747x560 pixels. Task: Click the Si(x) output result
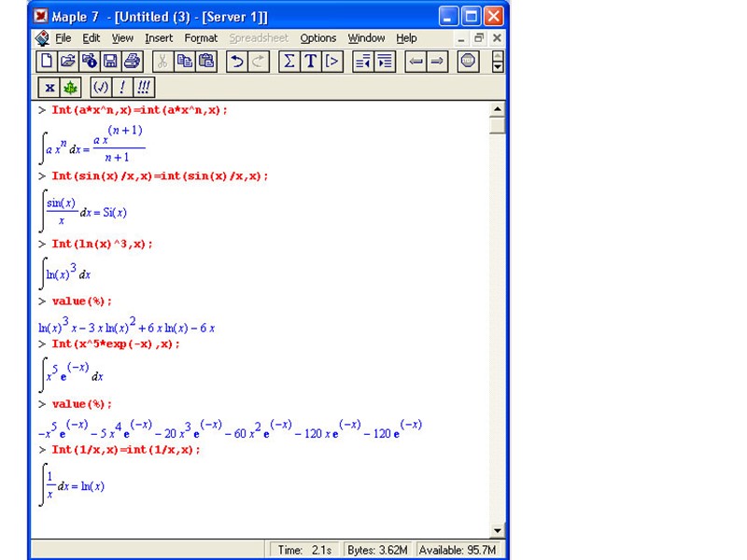point(115,213)
